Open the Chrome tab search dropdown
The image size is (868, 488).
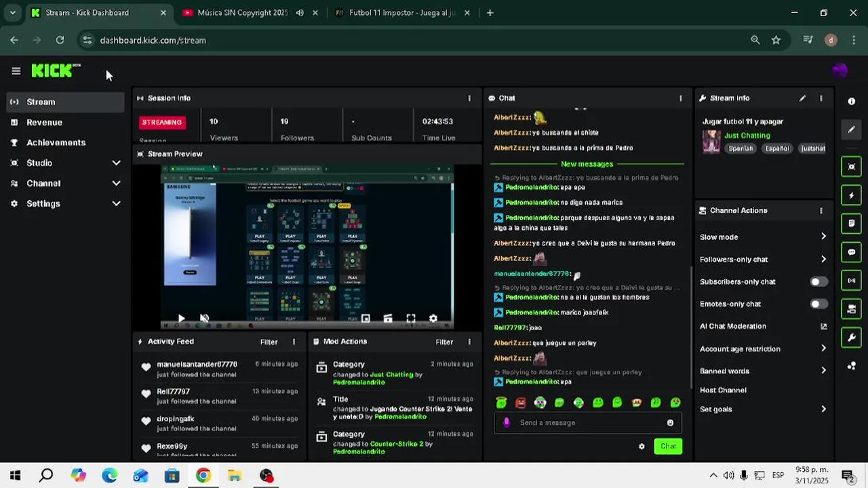coord(12,12)
